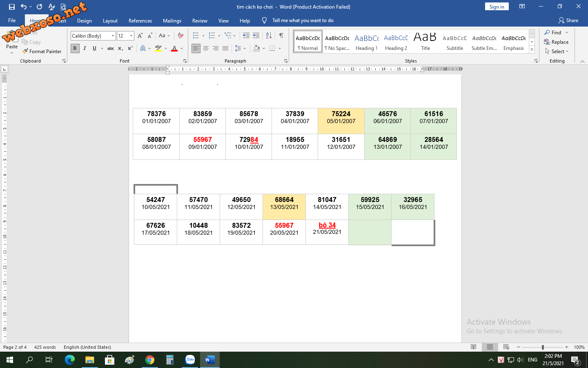This screenshot has width=588, height=368.
Task: Open the Text Effects icon
Action: click(143, 48)
